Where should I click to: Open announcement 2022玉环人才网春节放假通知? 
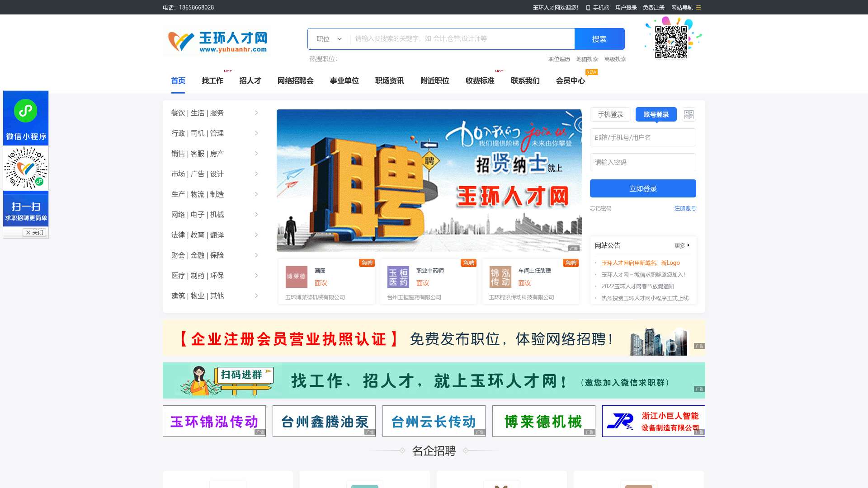[x=638, y=286]
